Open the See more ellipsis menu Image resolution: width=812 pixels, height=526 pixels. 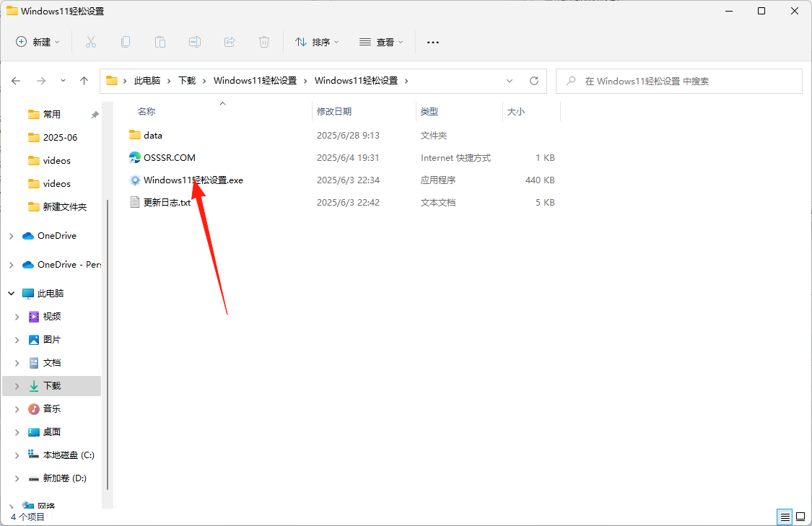[x=433, y=43]
